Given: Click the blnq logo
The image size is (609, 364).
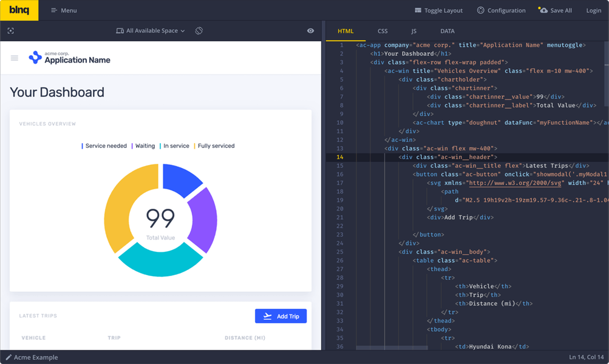Looking at the screenshot, I should click(19, 10).
